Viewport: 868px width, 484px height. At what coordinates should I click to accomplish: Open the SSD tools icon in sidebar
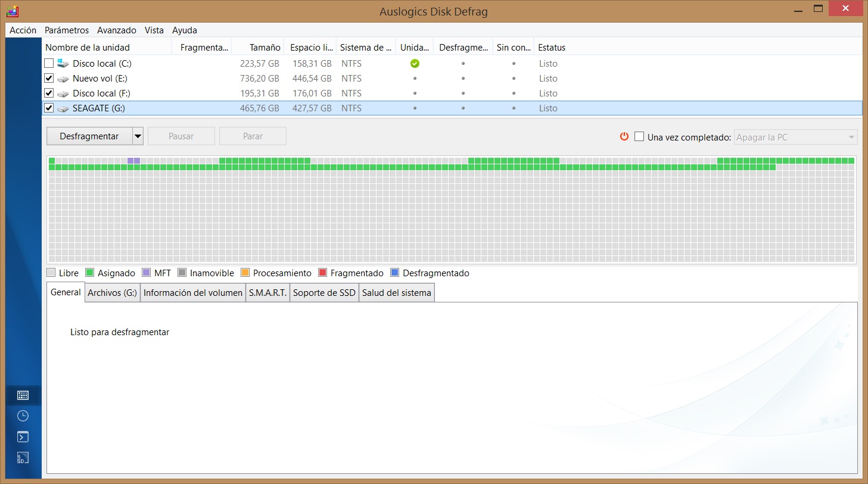tap(23, 458)
